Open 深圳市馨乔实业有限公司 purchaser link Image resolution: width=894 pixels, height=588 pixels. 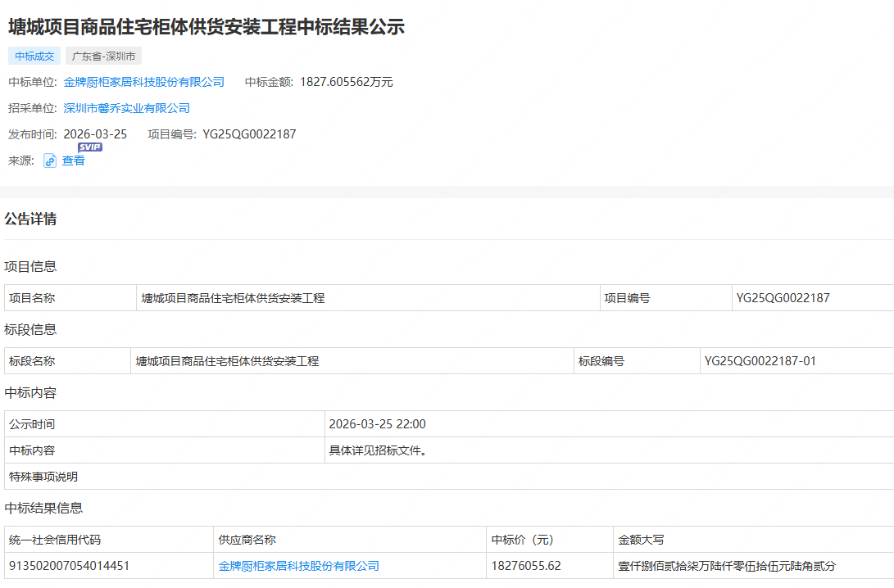point(127,108)
